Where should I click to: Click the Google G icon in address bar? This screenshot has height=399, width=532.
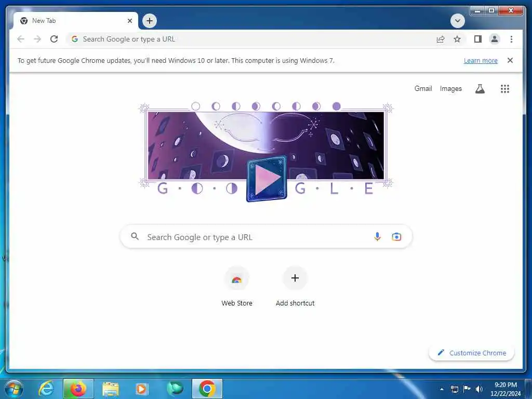pos(75,39)
